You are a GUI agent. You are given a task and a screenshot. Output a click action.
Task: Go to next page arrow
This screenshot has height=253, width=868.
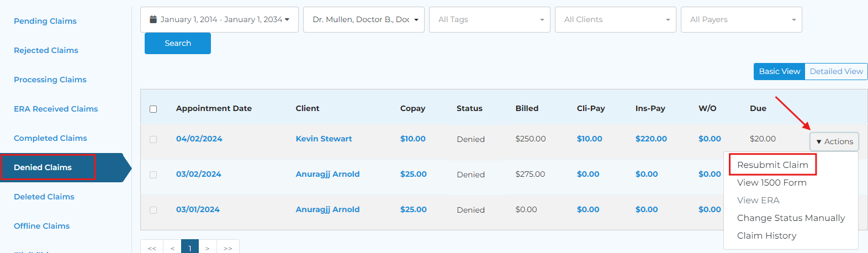(207, 248)
